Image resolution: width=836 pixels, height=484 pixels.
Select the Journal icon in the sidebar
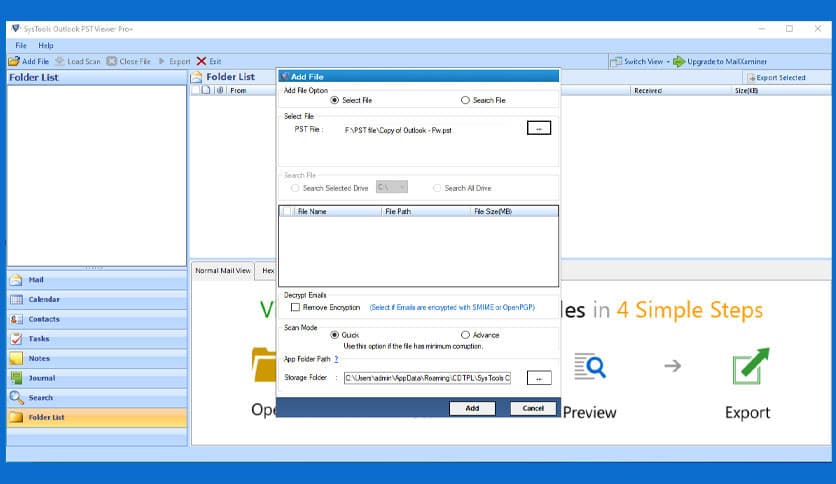coord(17,378)
